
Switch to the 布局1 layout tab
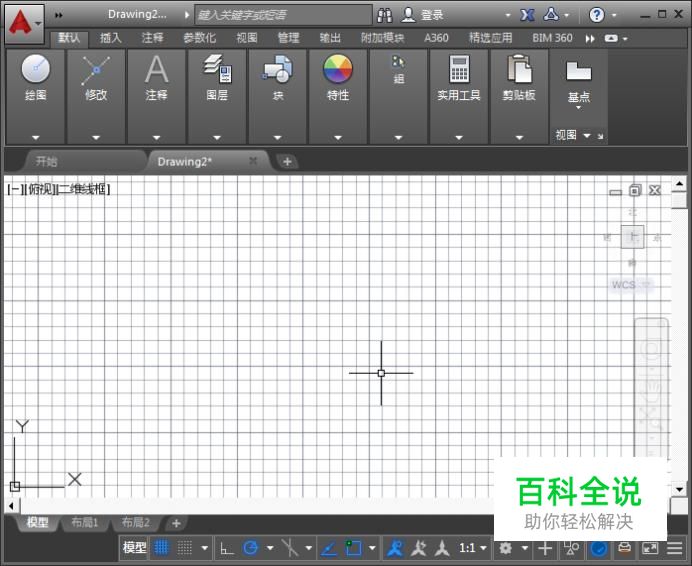coord(84,523)
